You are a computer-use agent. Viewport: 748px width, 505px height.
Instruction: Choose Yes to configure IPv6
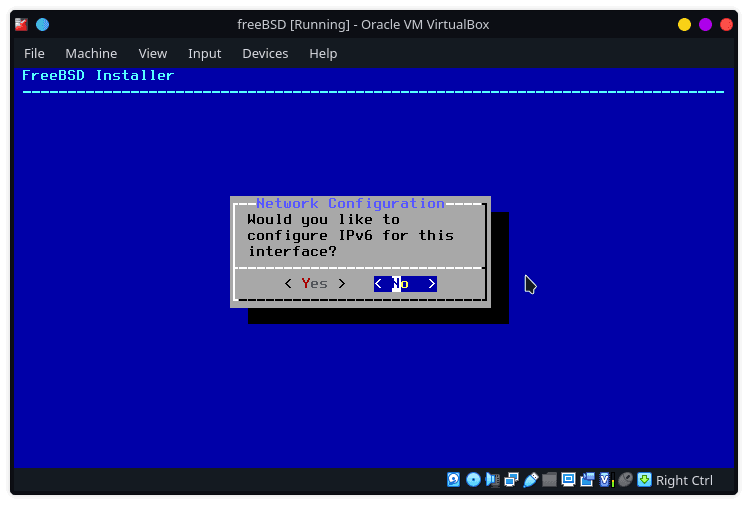click(x=315, y=284)
